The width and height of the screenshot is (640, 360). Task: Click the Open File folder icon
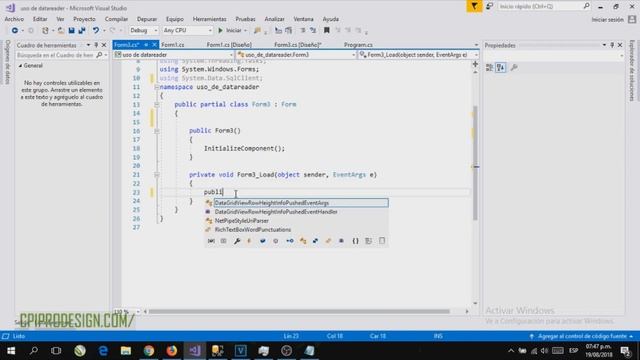click(x=60, y=31)
